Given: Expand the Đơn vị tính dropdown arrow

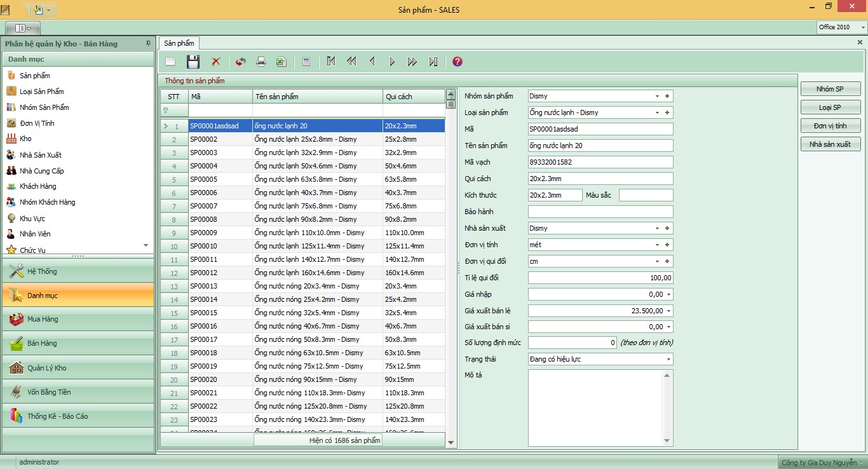Looking at the screenshot, I should pos(657,245).
